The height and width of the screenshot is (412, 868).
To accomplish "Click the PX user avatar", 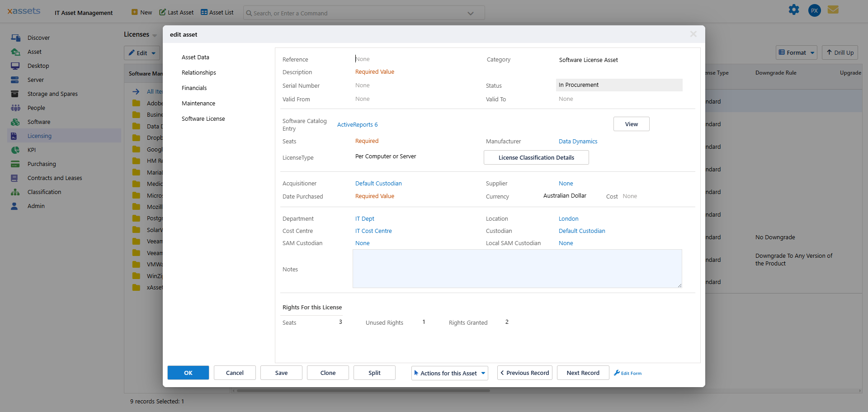I will click(814, 10).
